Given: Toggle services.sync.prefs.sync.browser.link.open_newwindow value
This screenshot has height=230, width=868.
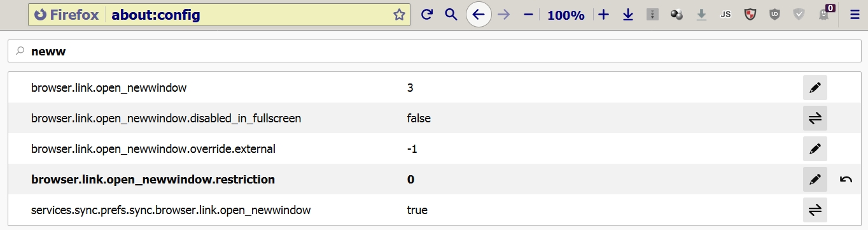Looking at the screenshot, I should pos(815,210).
